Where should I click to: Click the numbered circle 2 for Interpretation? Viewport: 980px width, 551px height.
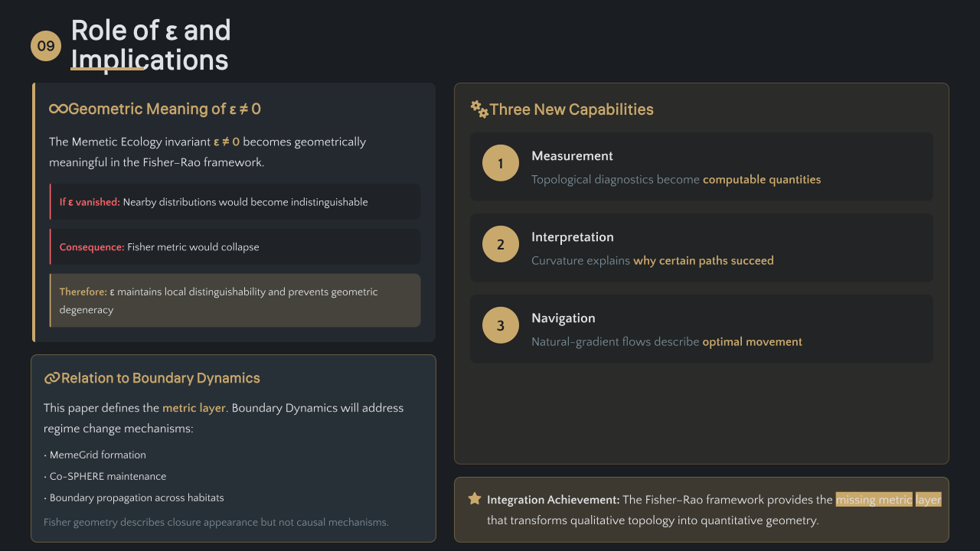(x=501, y=244)
